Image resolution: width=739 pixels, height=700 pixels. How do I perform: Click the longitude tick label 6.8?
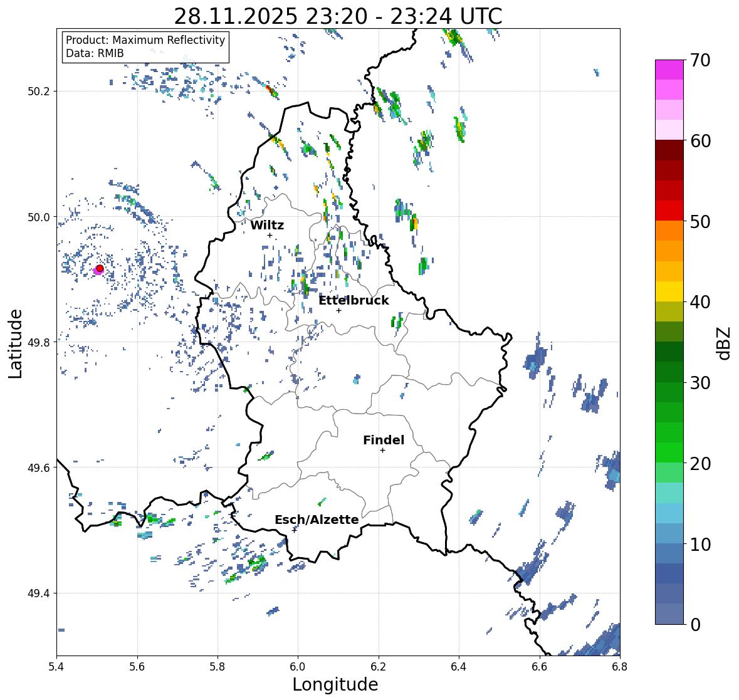619,666
